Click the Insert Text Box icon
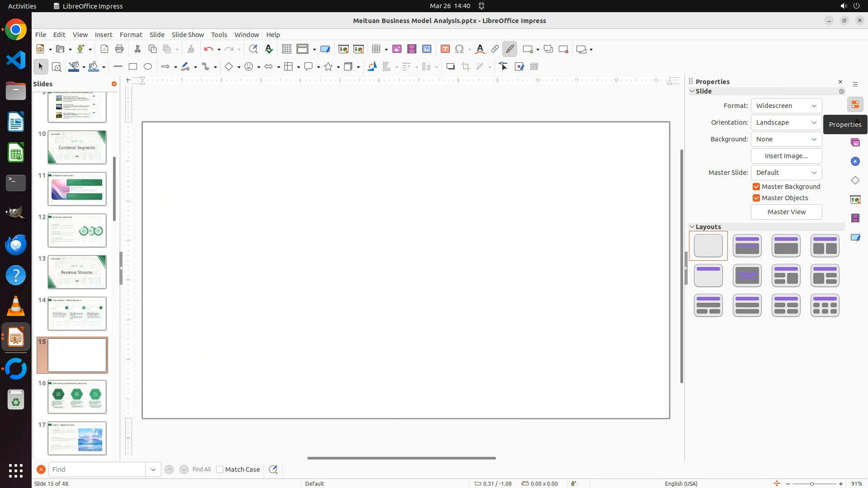 (445, 49)
